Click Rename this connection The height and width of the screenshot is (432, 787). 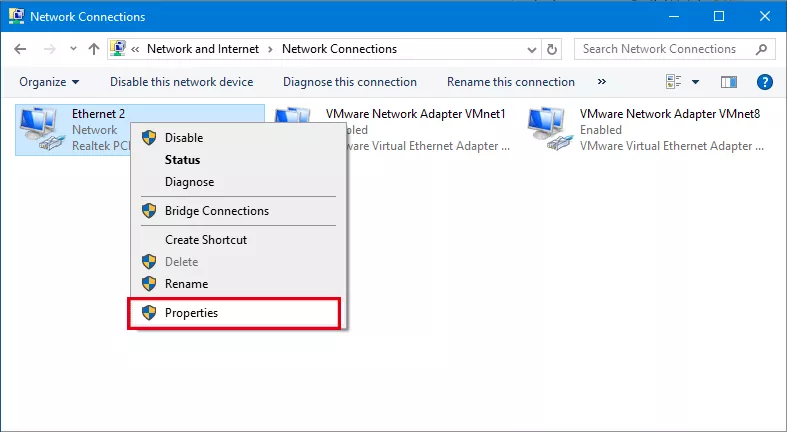coord(510,82)
